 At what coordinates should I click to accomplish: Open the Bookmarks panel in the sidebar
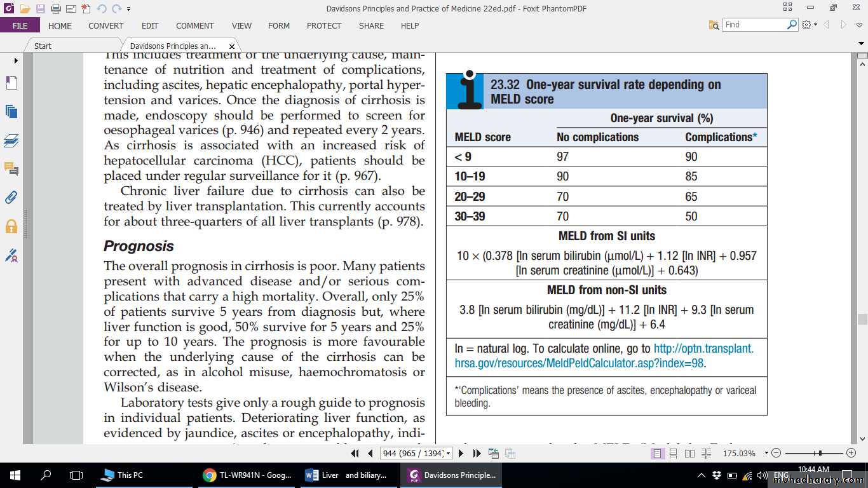coord(11,83)
